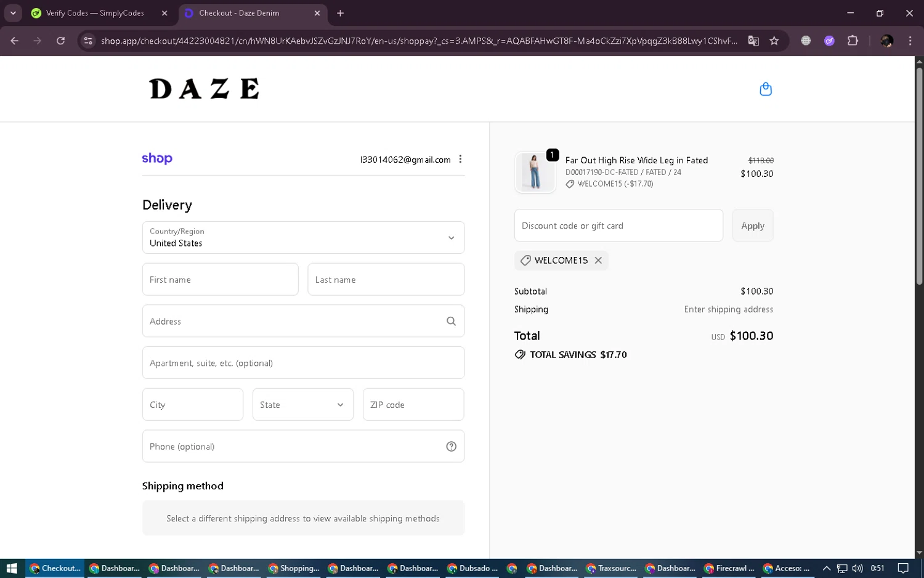Click the Apartment, suite, etc. field
924x578 pixels.
[303, 362]
